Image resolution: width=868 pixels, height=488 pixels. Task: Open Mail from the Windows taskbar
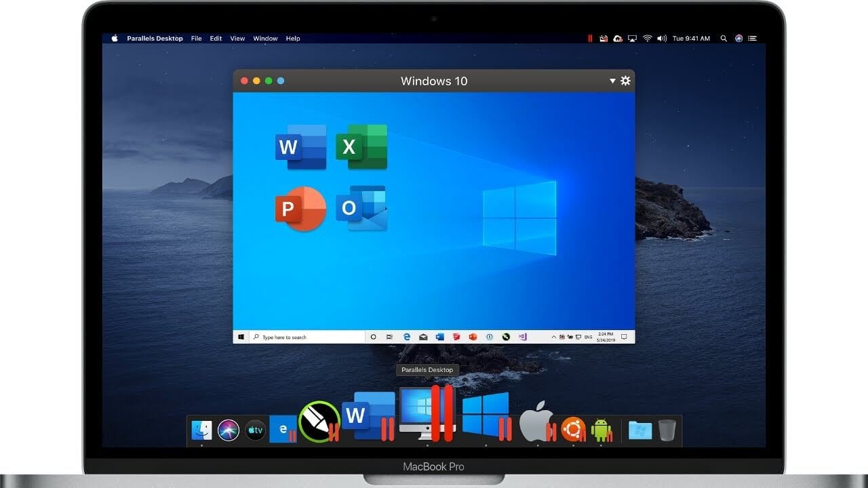click(x=423, y=337)
